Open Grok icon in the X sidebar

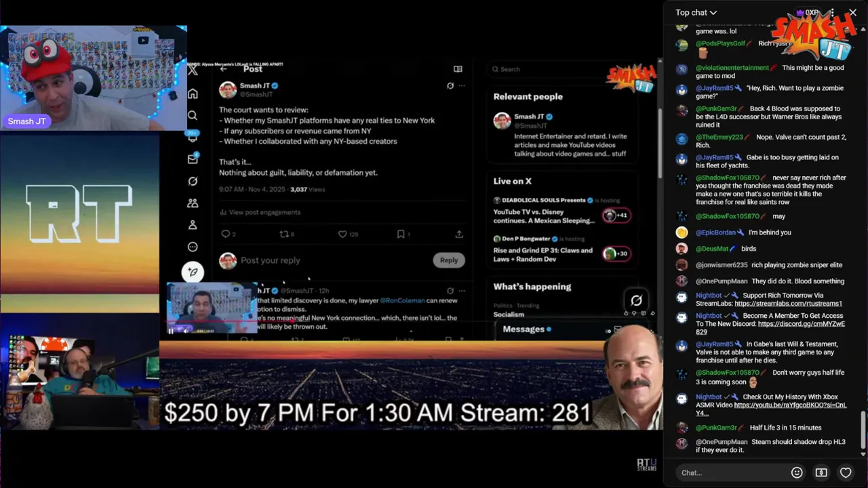pos(193,181)
